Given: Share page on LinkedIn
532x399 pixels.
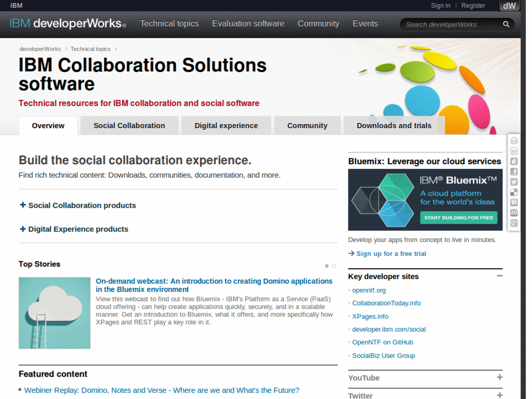Looking at the screenshot, I should 514,203.
